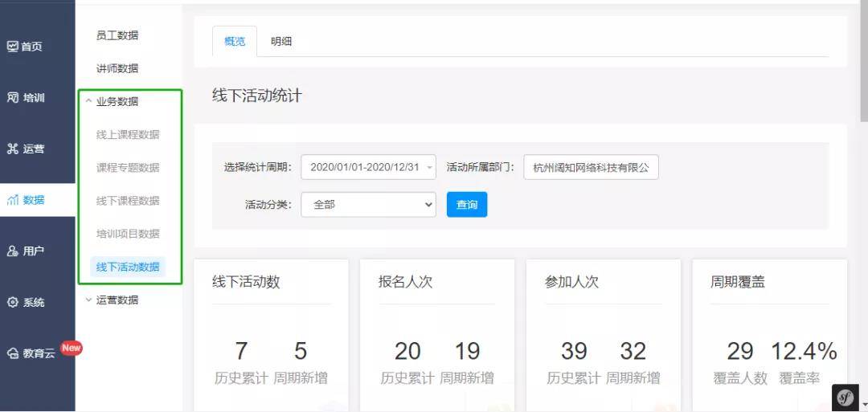The image size is (868, 412).
Task: Open 线下课程数据 submenu item
Action: (x=128, y=201)
